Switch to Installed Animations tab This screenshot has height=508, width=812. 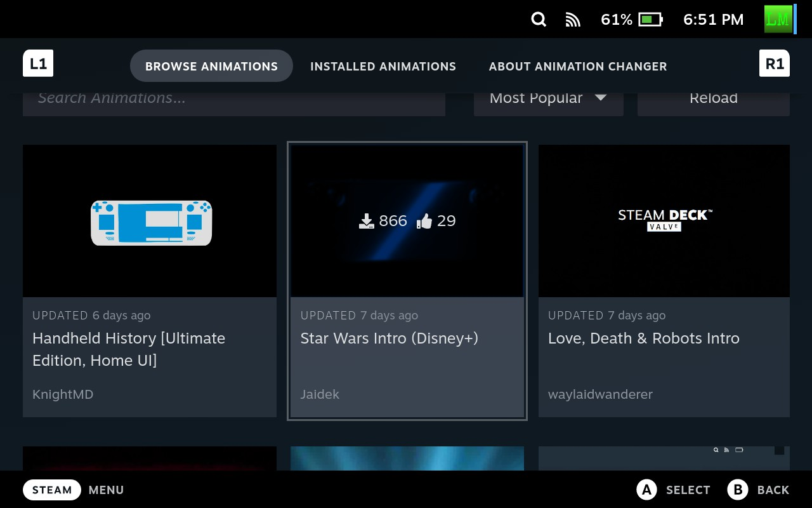pyautogui.click(x=383, y=66)
